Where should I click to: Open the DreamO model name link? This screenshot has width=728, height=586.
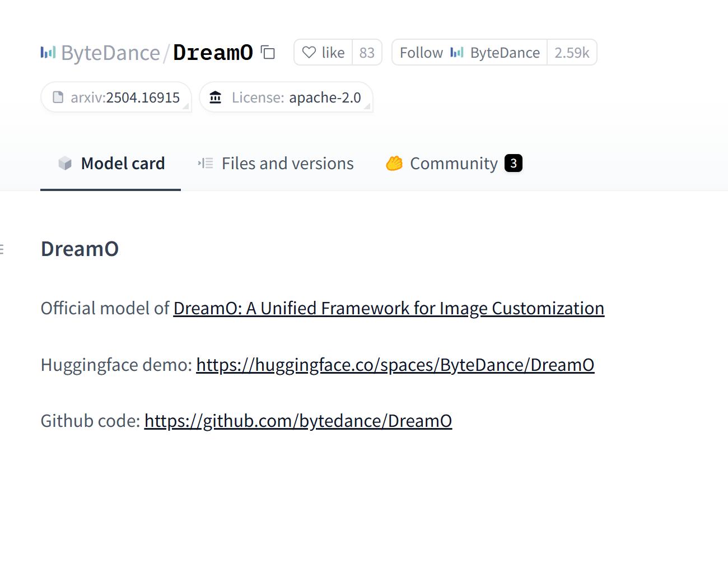tap(213, 53)
